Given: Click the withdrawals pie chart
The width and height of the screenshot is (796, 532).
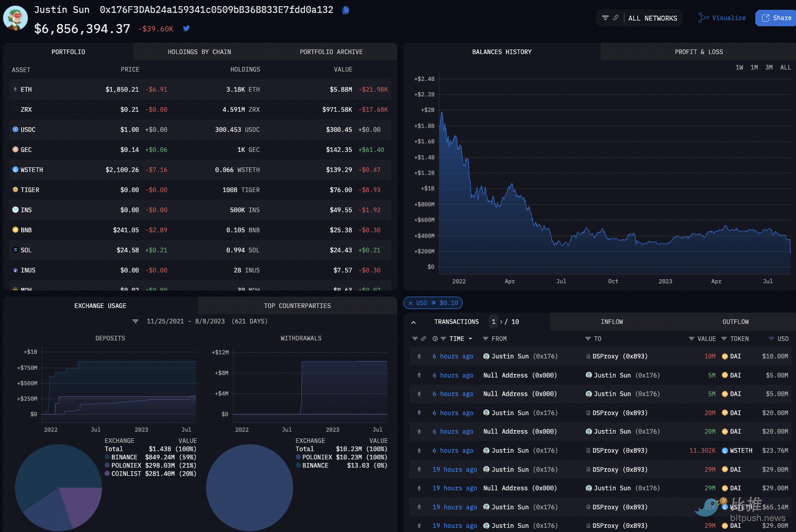Looking at the screenshot, I should tap(249, 488).
